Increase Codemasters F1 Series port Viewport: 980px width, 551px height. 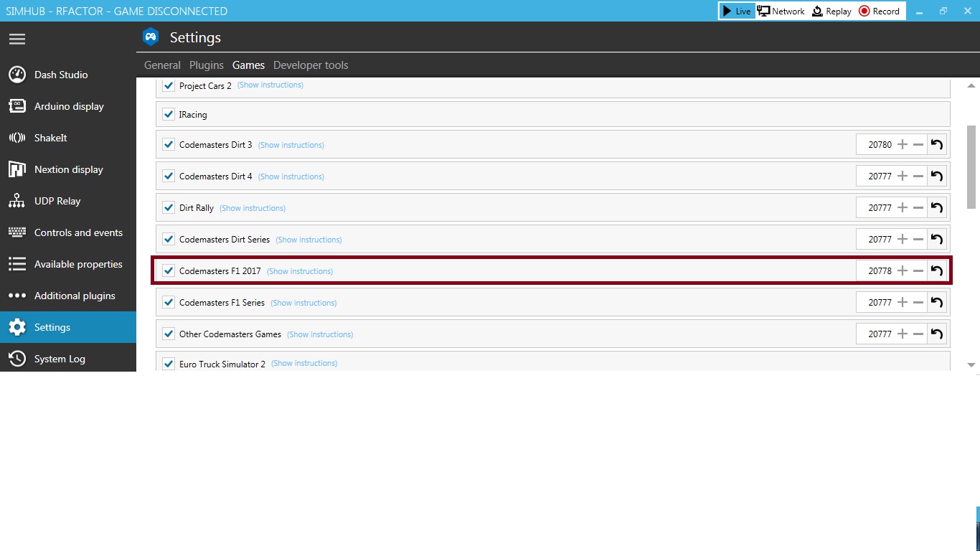(x=903, y=302)
